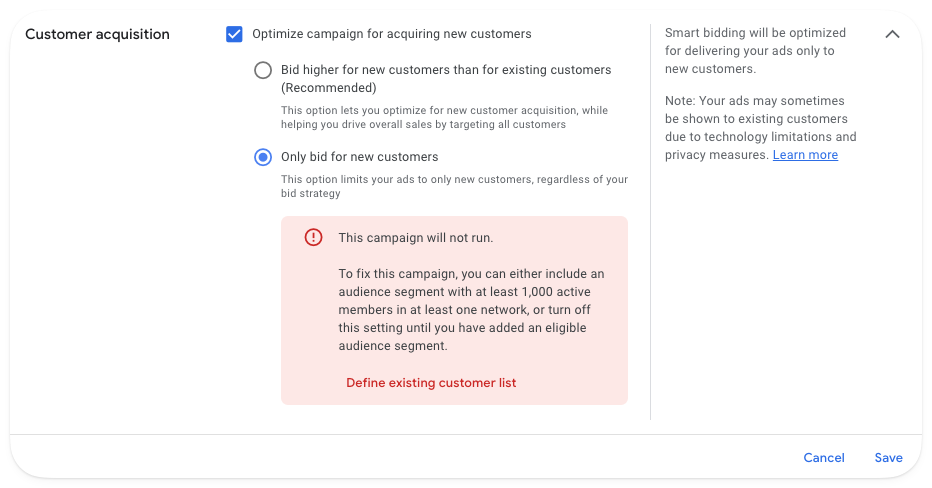Click the Optimize campaign for acquiring new customers label
Image resolution: width=932 pixels, height=488 pixels.
click(391, 34)
